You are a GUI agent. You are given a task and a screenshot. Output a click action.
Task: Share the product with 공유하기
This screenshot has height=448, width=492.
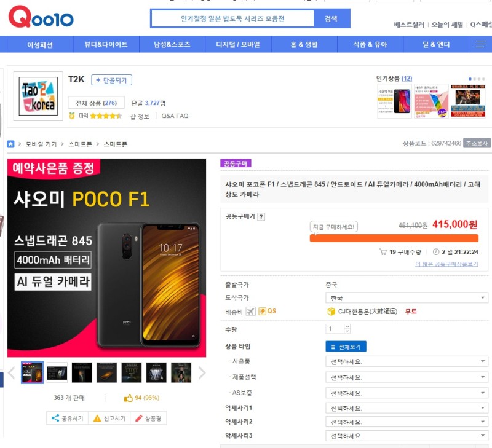[x=68, y=419]
